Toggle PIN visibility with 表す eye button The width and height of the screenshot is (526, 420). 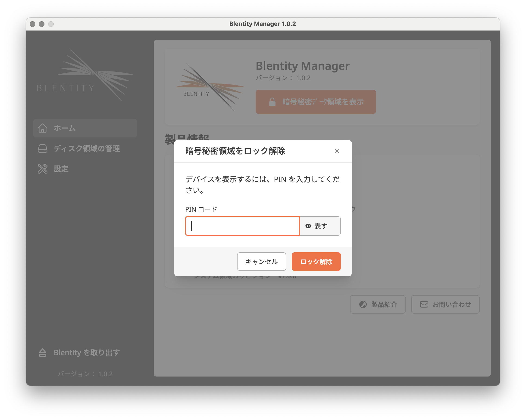(x=320, y=226)
